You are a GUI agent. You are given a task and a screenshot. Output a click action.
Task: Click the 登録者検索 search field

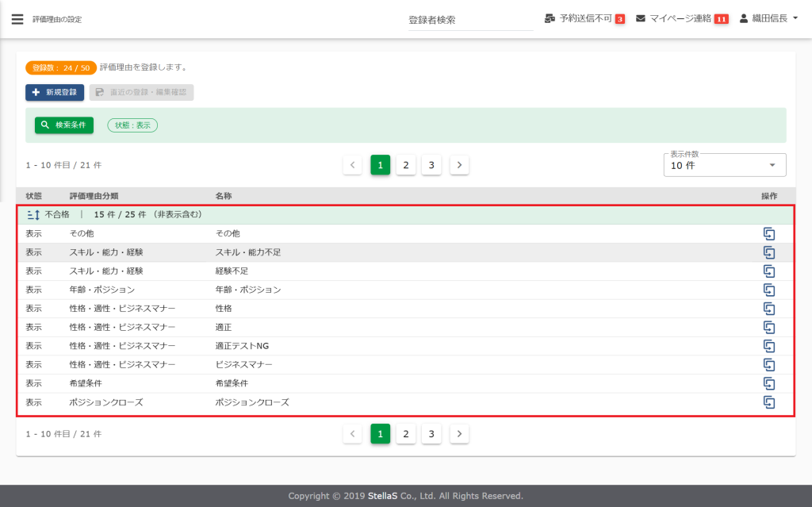point(470,20)
